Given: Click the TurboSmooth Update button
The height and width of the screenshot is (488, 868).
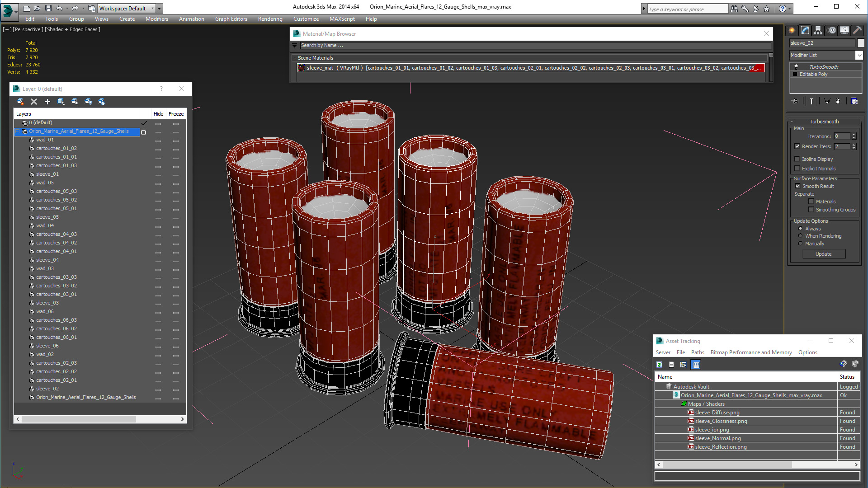Looking at the screenshot, I should 824,254.
